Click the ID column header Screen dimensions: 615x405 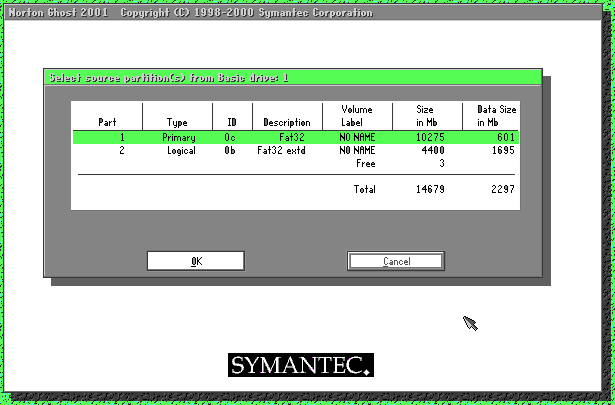pyautogui.click(x=232, y=122)
